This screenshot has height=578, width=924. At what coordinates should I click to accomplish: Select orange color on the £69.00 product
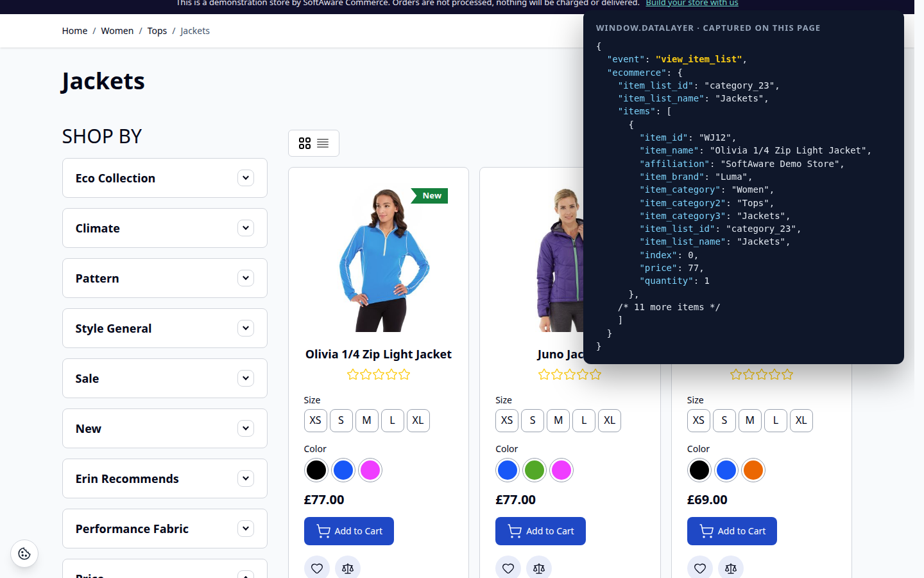[753, 470]
